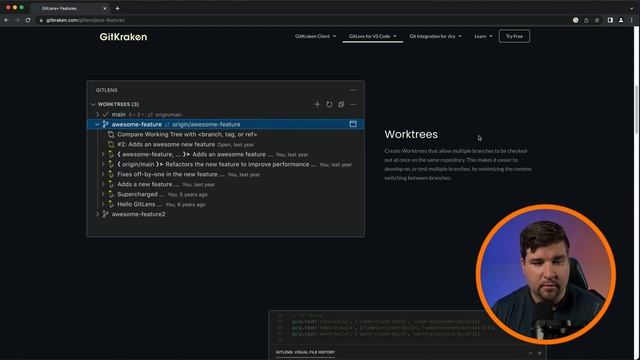This screenshot has height=360, width=640.
Task: Click the Try Free button
Action: coord(514,36)
